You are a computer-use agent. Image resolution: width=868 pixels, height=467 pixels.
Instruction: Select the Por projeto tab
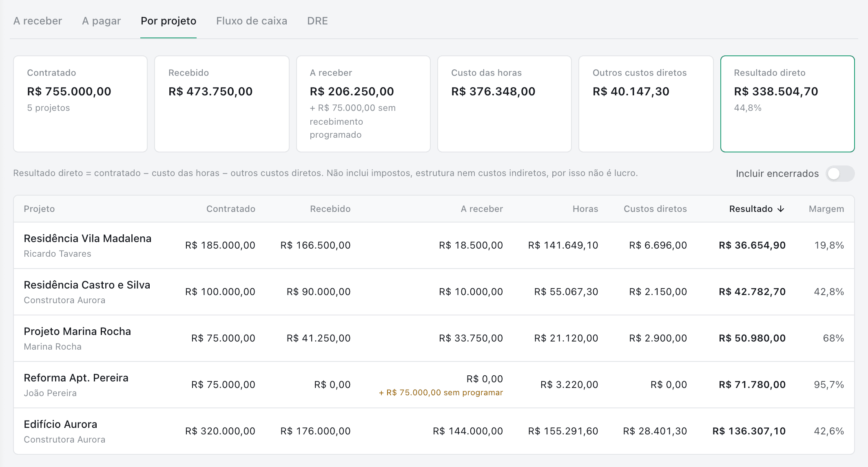tap(168, 21)
